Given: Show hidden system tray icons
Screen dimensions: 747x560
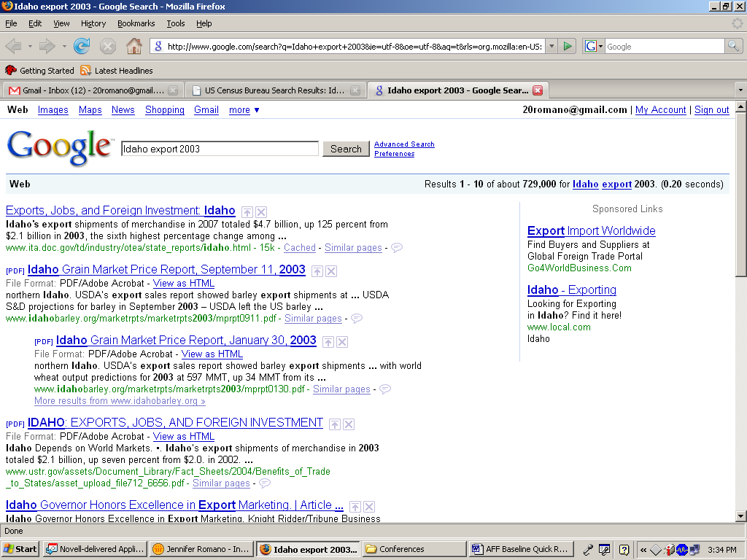Looking at the screenshot, I should pos(643,550).
